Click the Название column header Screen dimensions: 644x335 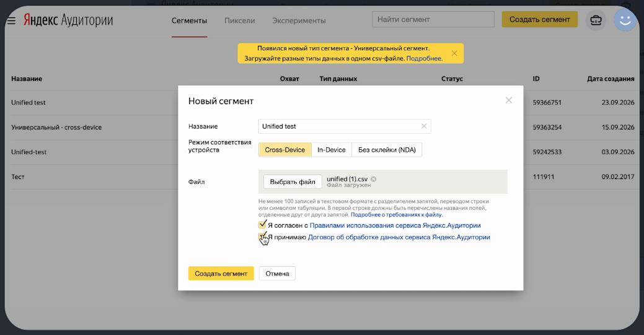point(27,79)
